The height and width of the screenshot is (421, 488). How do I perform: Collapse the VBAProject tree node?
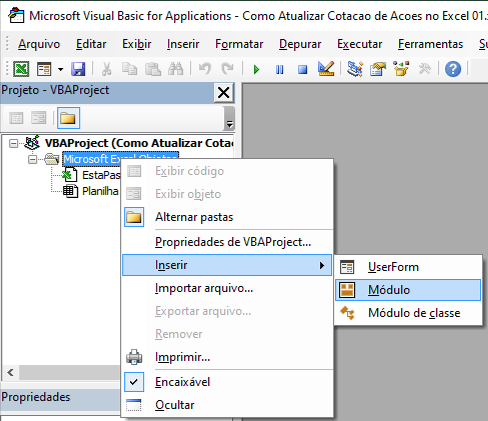(x=13, y=144)
